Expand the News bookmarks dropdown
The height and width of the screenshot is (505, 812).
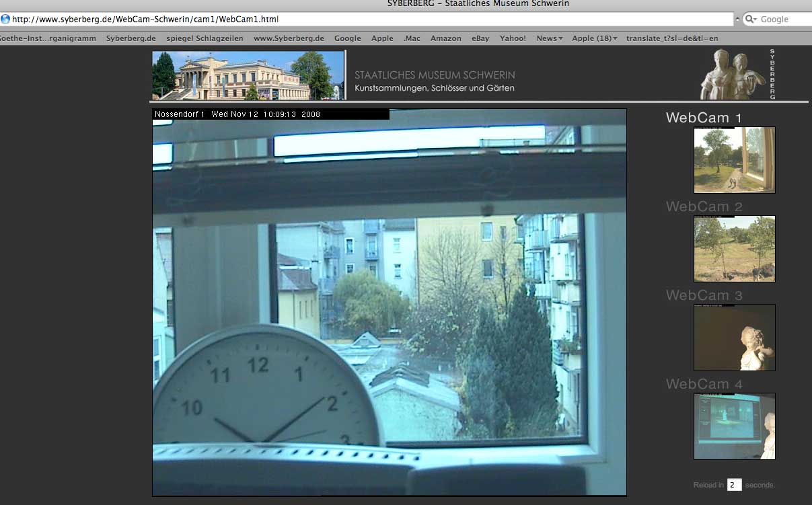(550, 38)
